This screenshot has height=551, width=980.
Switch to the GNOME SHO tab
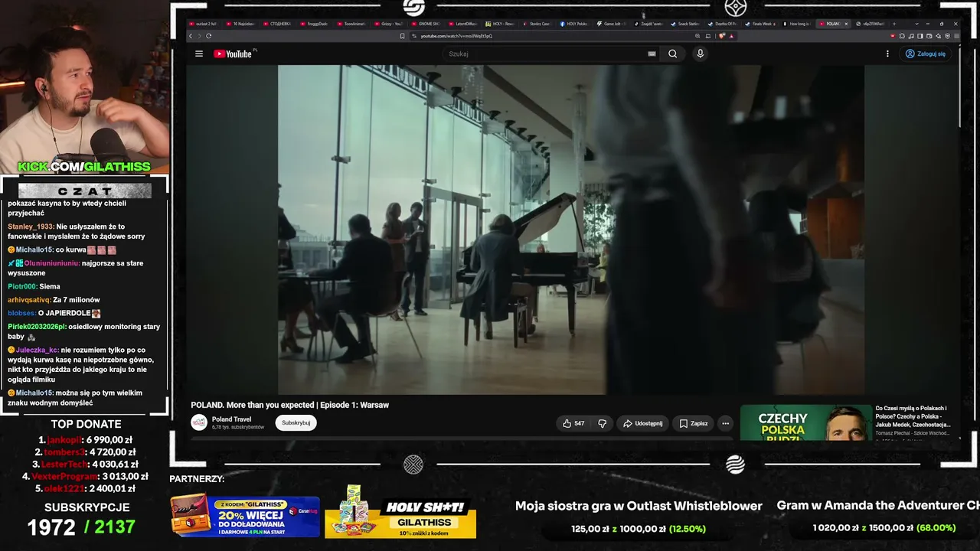426,24
